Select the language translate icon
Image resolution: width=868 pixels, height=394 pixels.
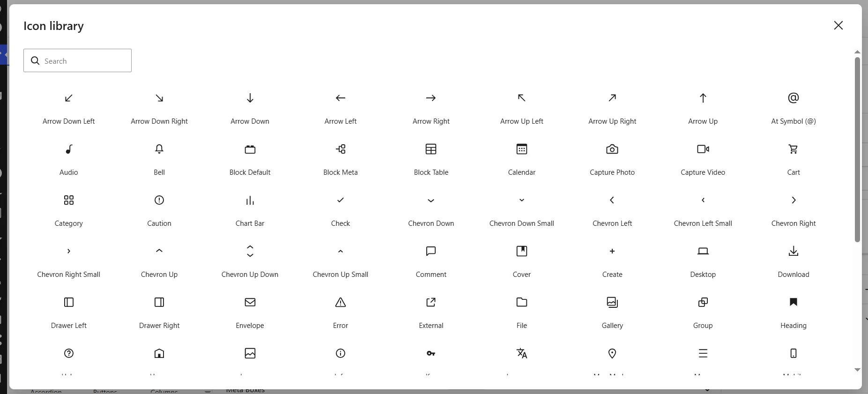coord(522,353)
